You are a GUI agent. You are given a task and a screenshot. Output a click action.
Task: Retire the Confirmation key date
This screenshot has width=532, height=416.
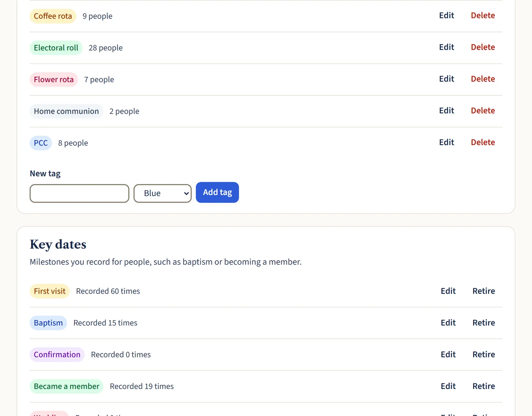pos(484,354)
